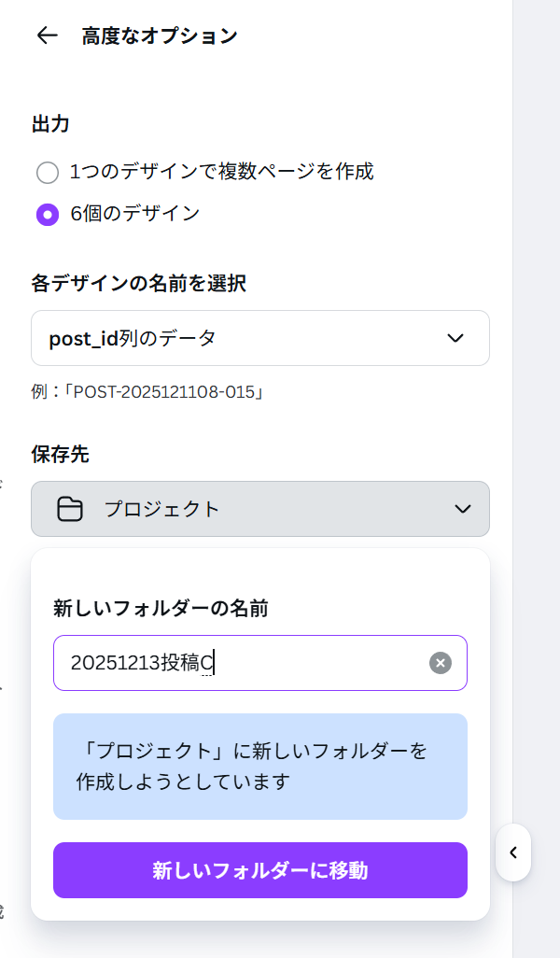The image size is (560, 958).
Task: Click the 高度なオプション panel title
Action: [160, 36]
